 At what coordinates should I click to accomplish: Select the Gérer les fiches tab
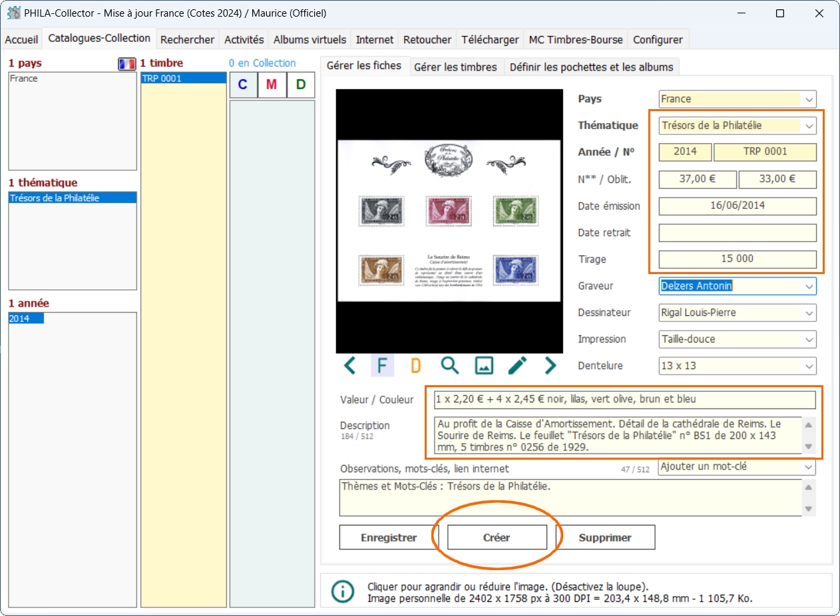(364, 65)
